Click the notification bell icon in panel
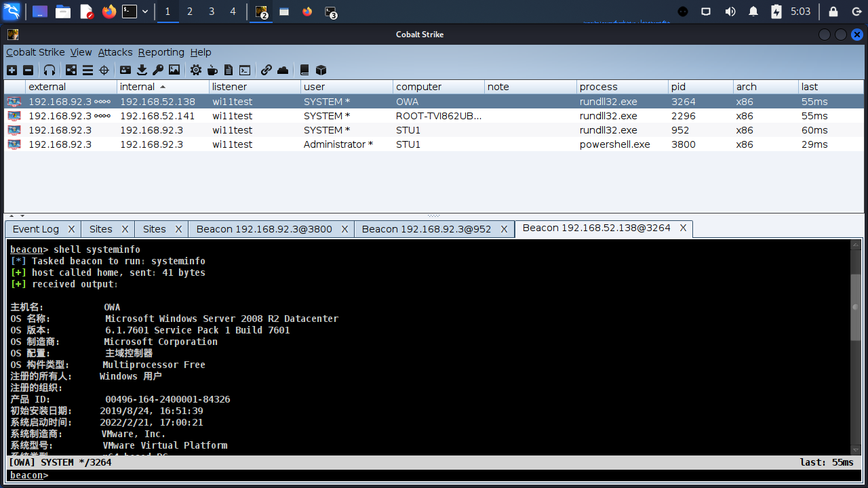This screenshot has width=868, height=488. click(753, 12)
